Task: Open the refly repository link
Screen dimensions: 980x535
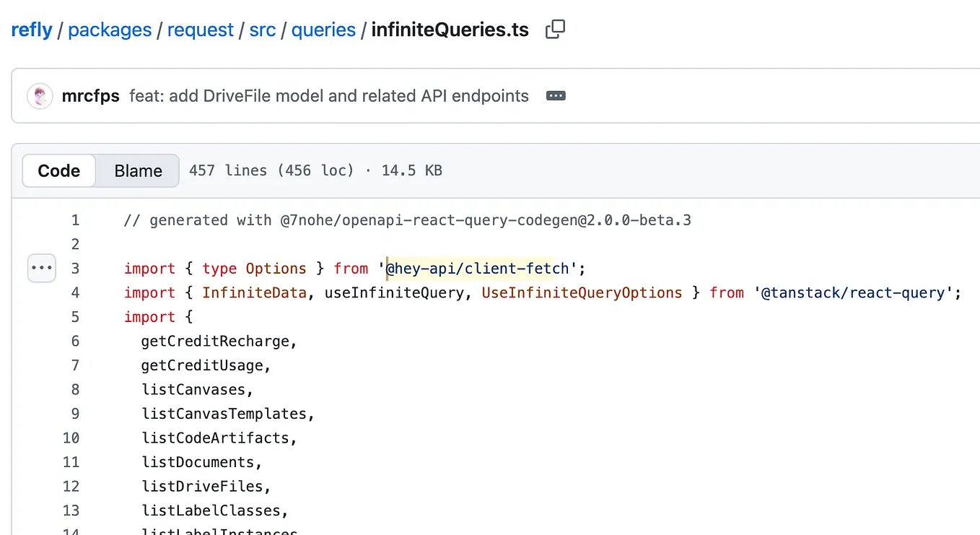Action: (32, 30)
